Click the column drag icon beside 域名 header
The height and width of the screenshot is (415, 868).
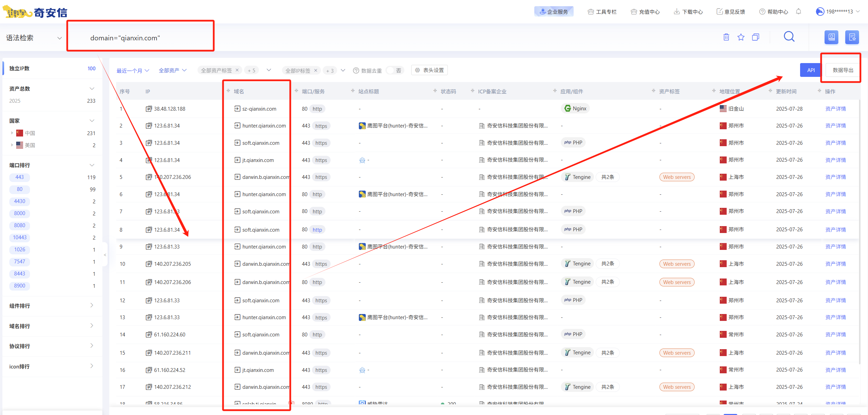[228, 91]
